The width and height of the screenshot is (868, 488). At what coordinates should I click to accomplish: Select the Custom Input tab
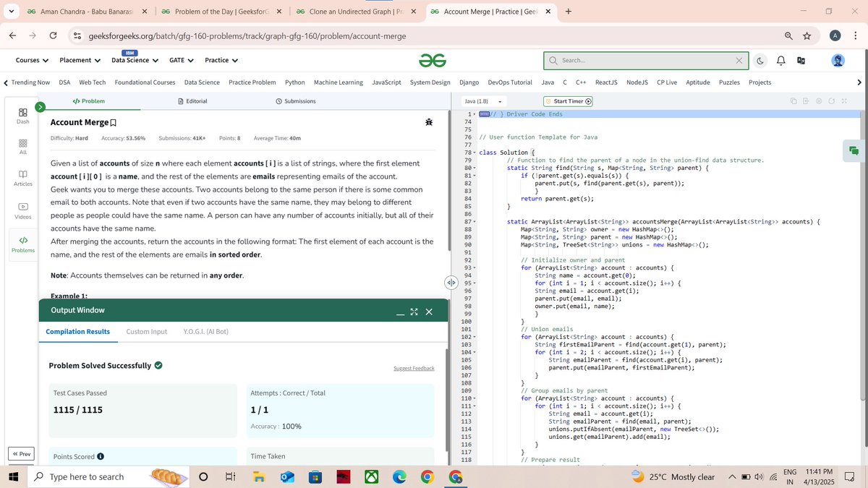pyautogui.click(x=147, y=332)
